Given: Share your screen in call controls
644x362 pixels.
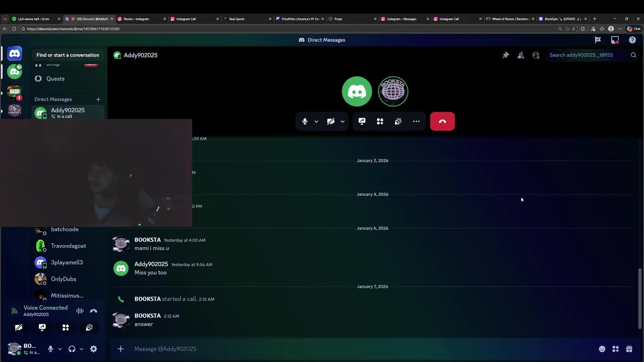Looking at the screenshot, I should coord(362,121).
